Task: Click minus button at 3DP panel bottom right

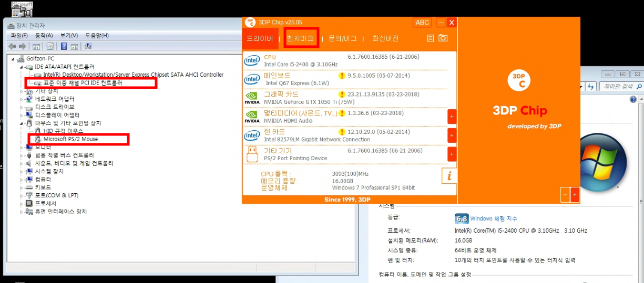Action: pos(565,194)
